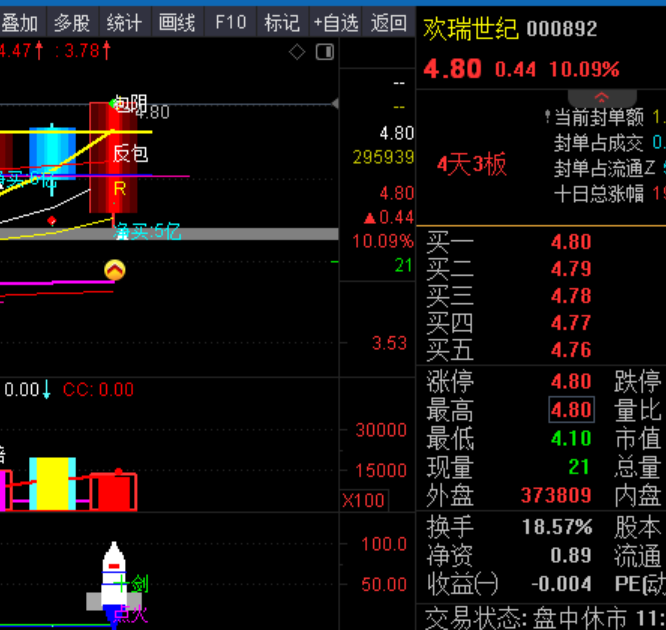666x630 pixels.
Task: Click the rocket 点火 indicator icon
Action: (113, 583)
